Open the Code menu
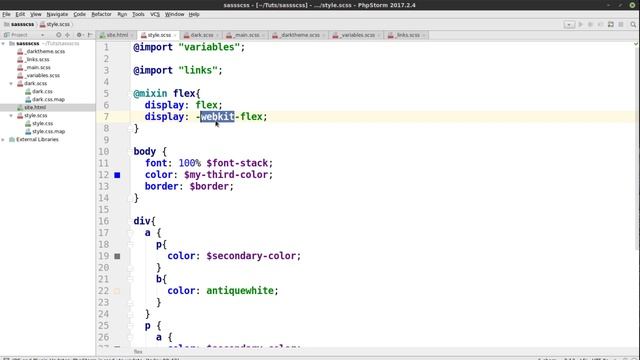The height and width of the screenshot is (360, 640). pyautogui.click(x=80, y=14)
